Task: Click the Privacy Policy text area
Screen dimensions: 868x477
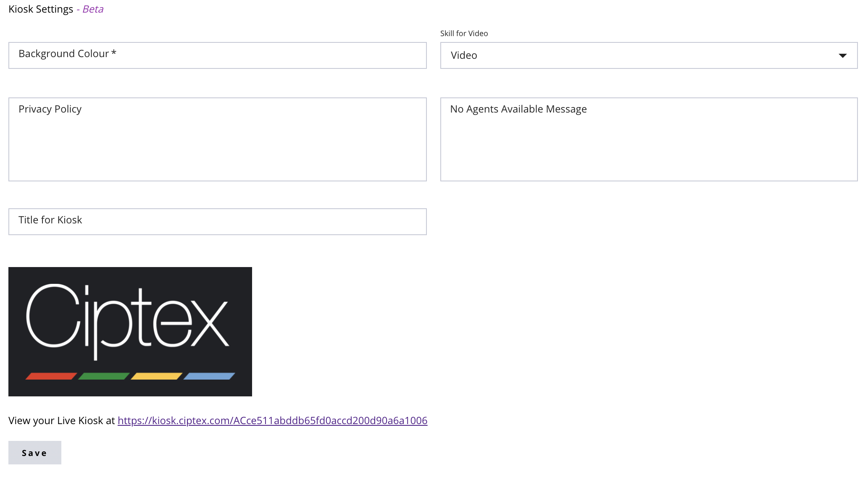Action: pos(218,139)
